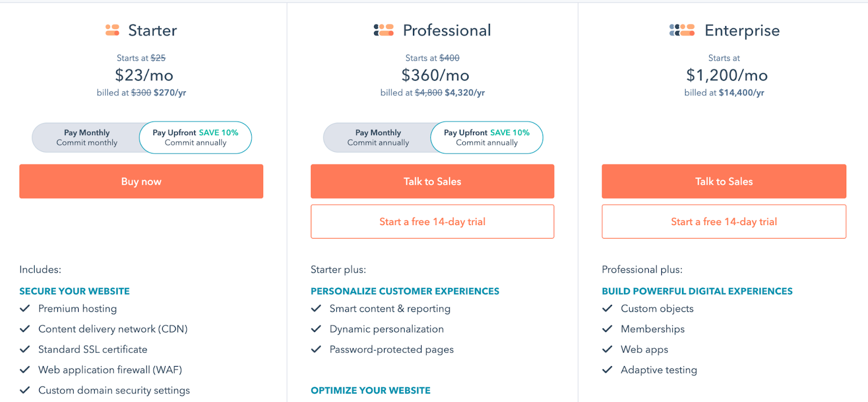Viewport: 868px width, 402px height.
Task: Start a free 14-day Professional trial
Action: click(432, 221)
